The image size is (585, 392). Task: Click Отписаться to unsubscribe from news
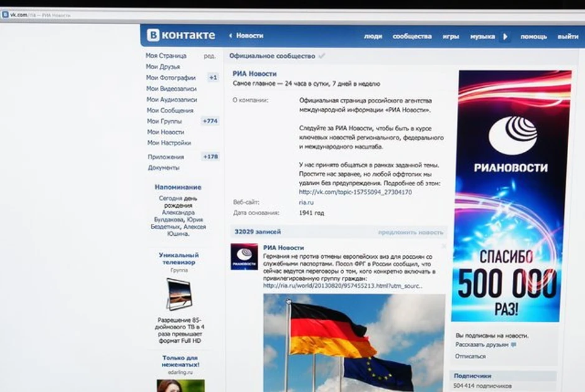470,356
